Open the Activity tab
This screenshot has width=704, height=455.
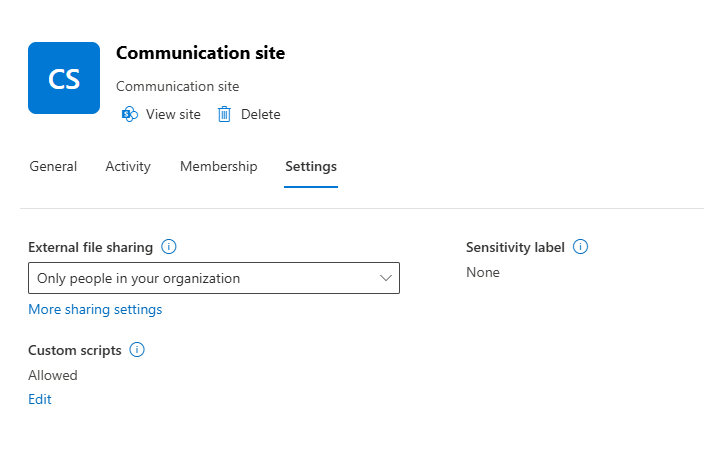pyautogui.click(x=128, y=167)
